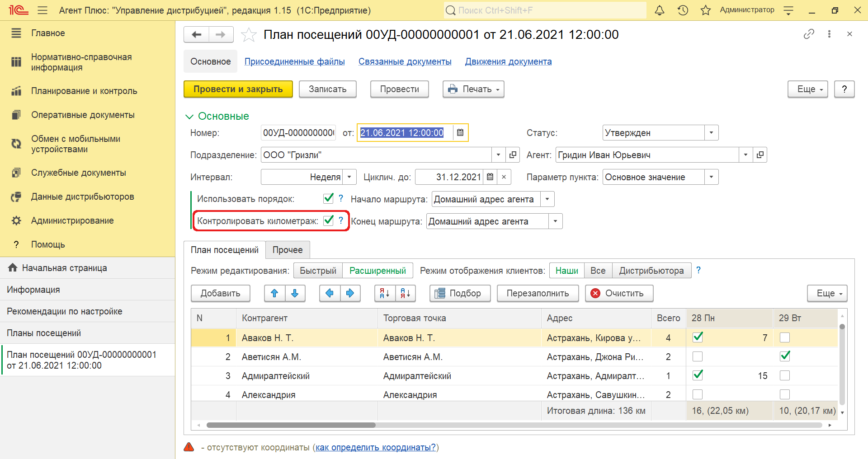
Task: Check 28 Пн for Александрия
Action: tap(698, 394)
